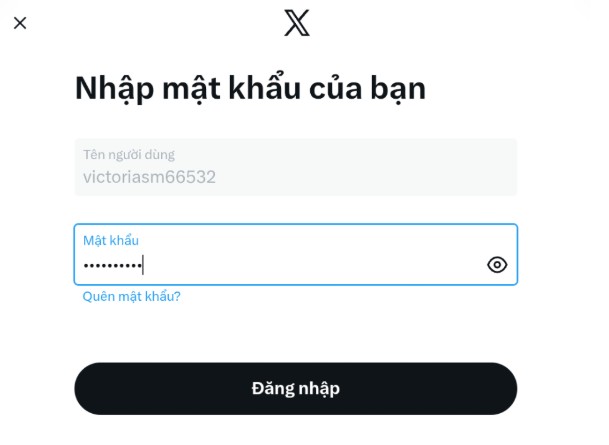Select the username text victoriasm66532

(149, 177)
